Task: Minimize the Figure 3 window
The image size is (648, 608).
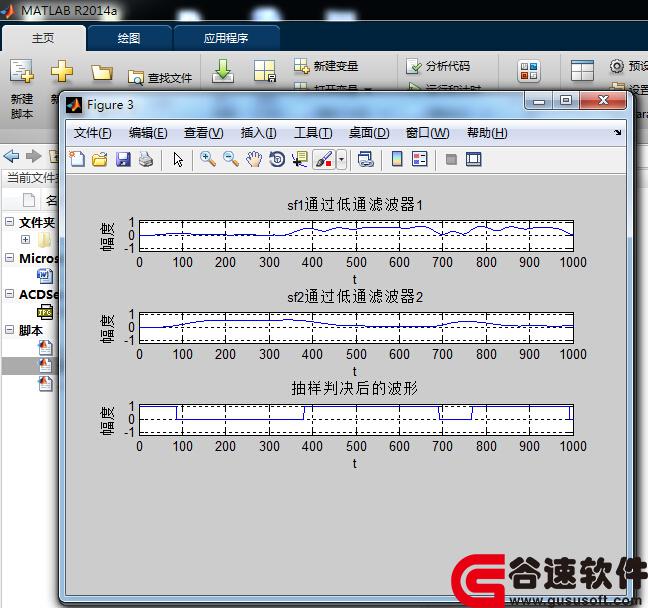Action: click(x=539, y=100)
